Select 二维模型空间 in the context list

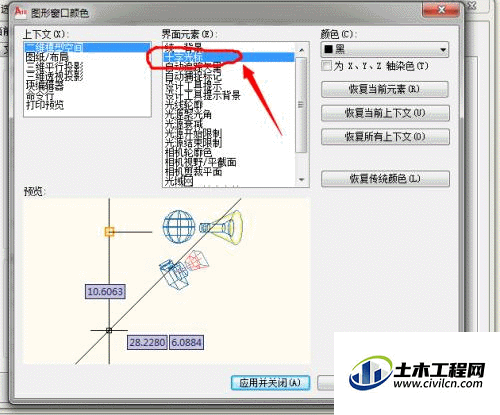(87, 47)
